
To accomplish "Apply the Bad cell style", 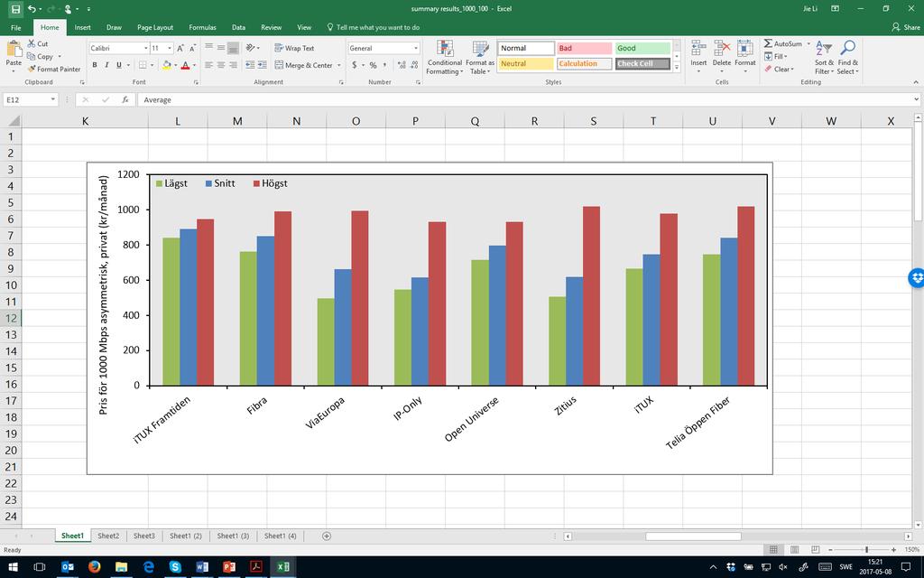I will click(585, 49).
